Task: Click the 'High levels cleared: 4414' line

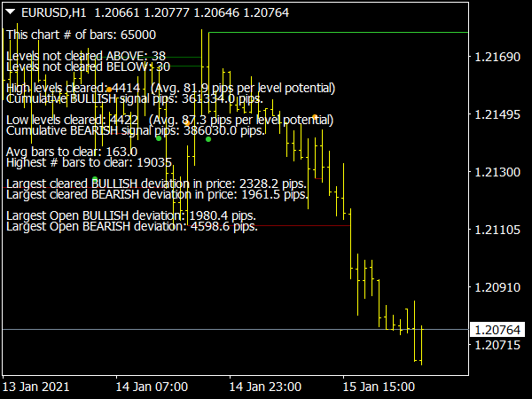Action: 170,88
